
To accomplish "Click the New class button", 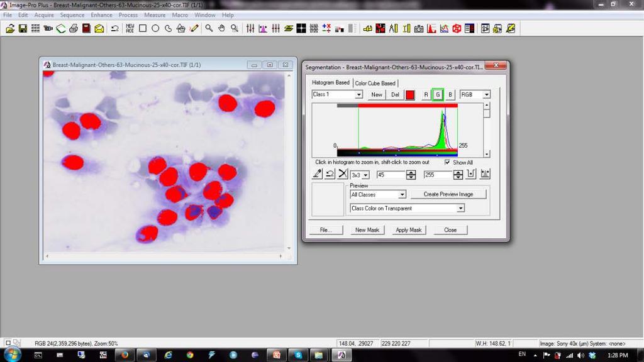I will click(377, 95).
